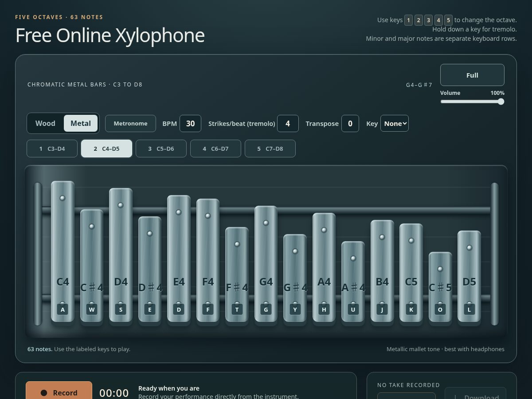This screenshot has height=399, width=532.
Task: Click the key 1 octave hint
Action: tap(408, 20)
